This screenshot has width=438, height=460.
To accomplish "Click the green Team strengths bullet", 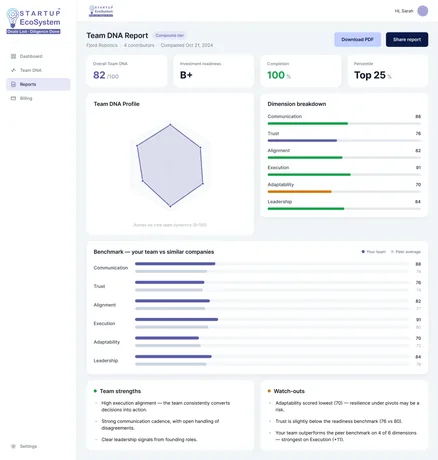I will (x=95, y=391).
